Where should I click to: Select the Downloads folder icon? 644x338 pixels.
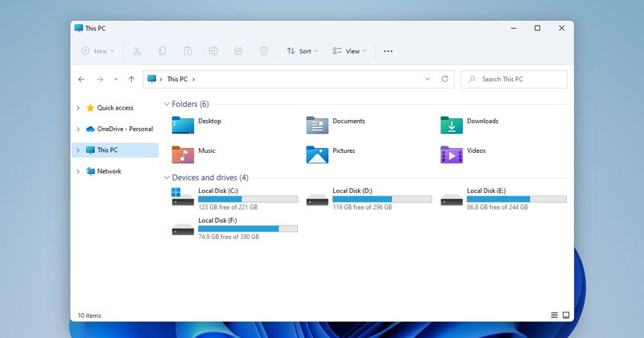pyautogui.click(x=452, y=126)
